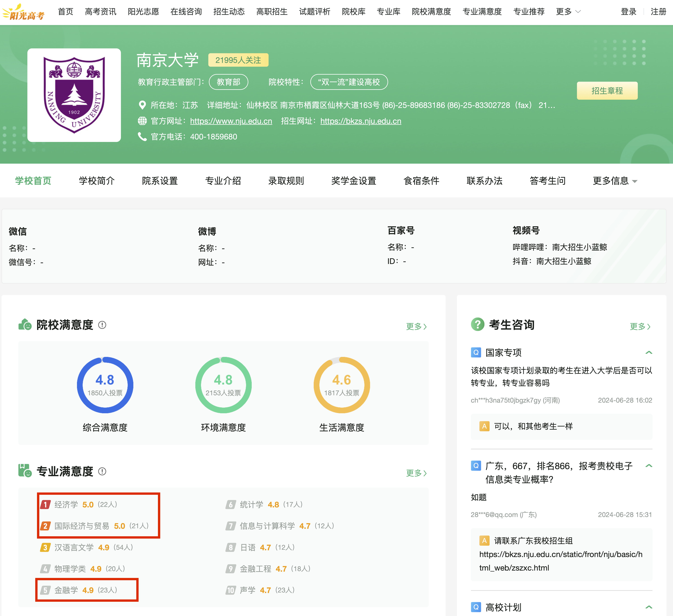Switch to the 专业介绍 tab
This screenshot has width=673, height=616.
(x=223, y=181)
